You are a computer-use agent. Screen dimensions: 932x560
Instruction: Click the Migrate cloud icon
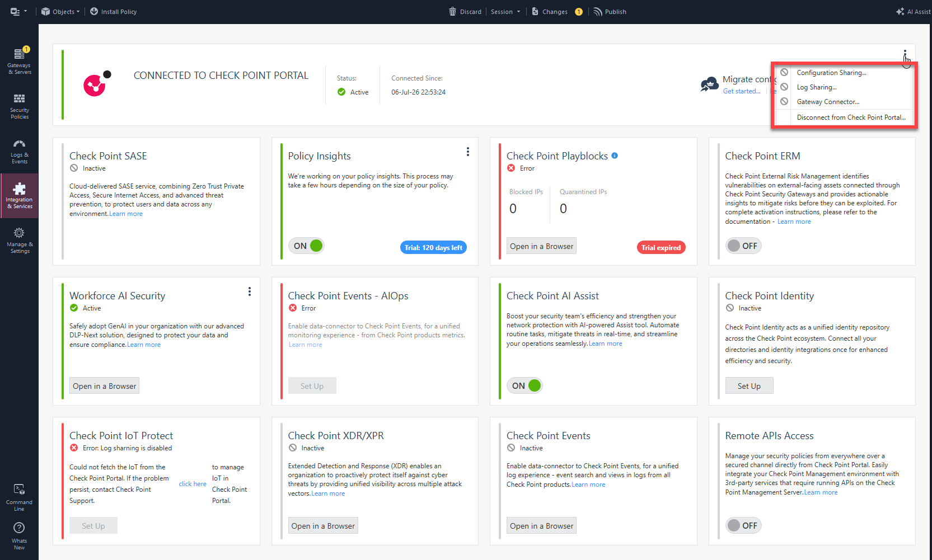point(709,84)
